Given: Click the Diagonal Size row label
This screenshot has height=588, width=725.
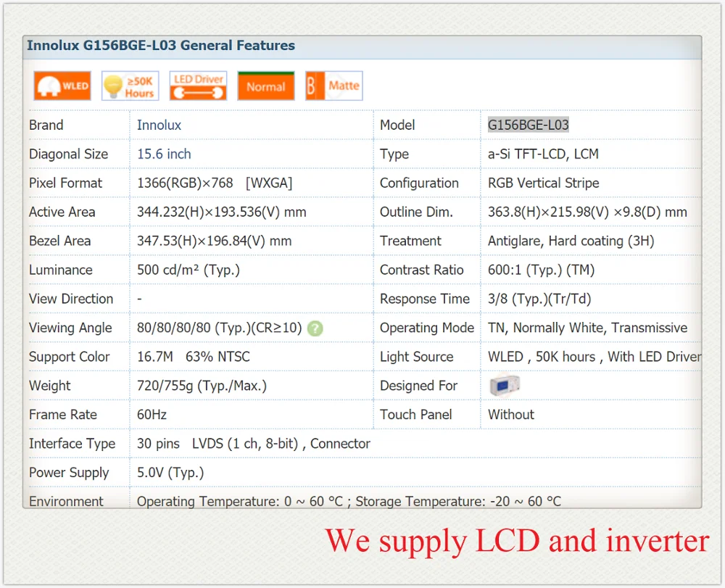Looking at the screenshot, I should coord(68,154).
